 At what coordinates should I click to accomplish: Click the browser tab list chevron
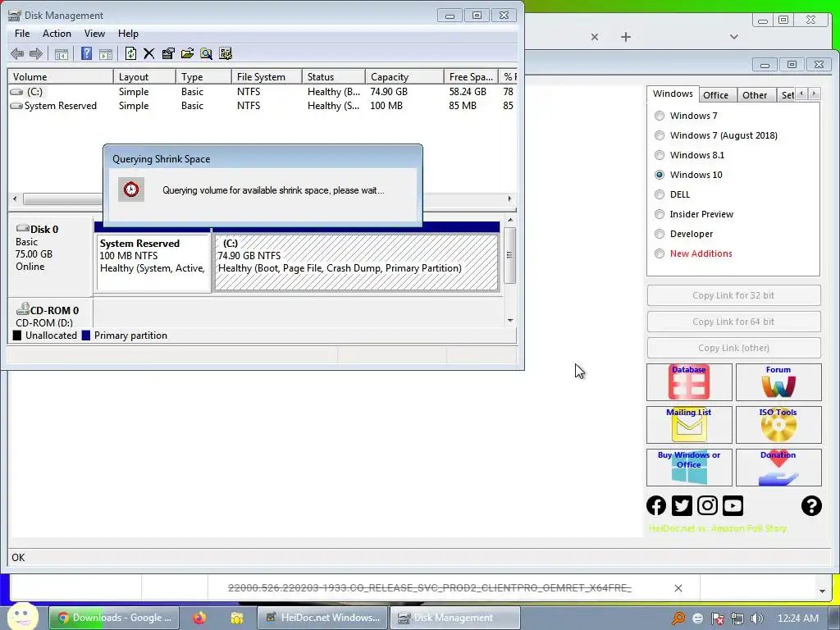734,37
